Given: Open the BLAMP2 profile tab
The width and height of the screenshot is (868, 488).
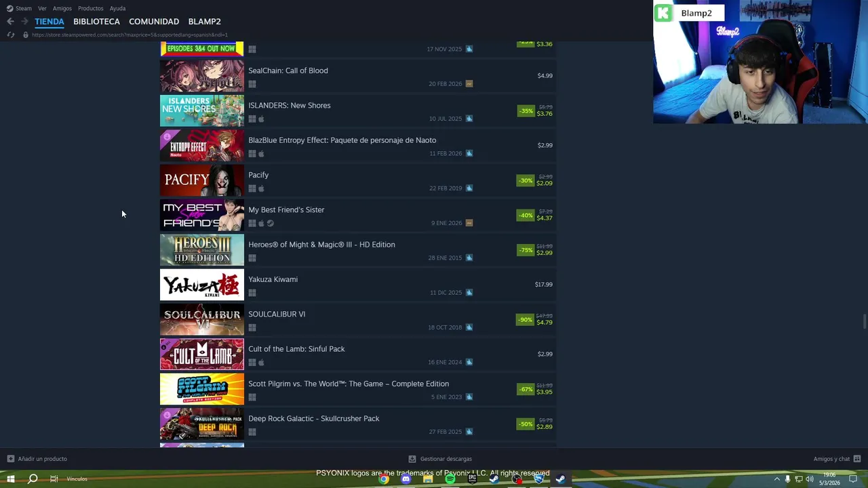Looking at the screenshot, I should [204, 22].
